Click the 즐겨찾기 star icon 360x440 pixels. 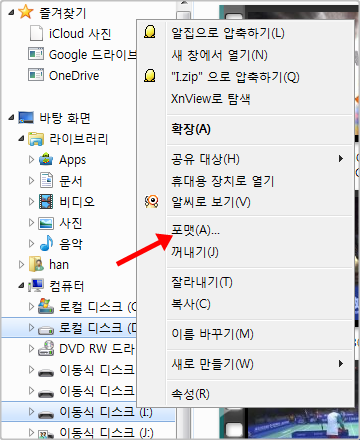[x=26, y=12]
